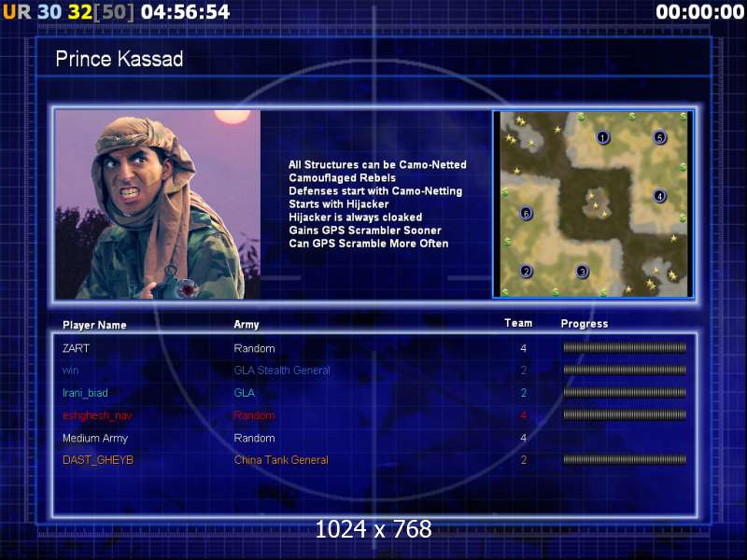Image resolution: width=747 pixels, height=560 pixels.
Task: Click ZART's Random army entry
Action: tap(254, 348)
